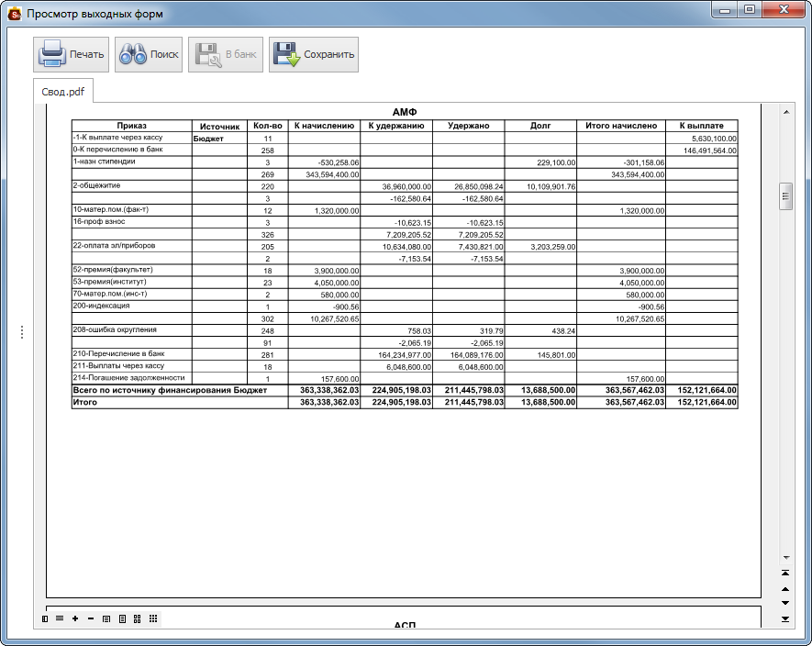Click the К удержанию column header

pyautogui.click(x=396, y=126)
